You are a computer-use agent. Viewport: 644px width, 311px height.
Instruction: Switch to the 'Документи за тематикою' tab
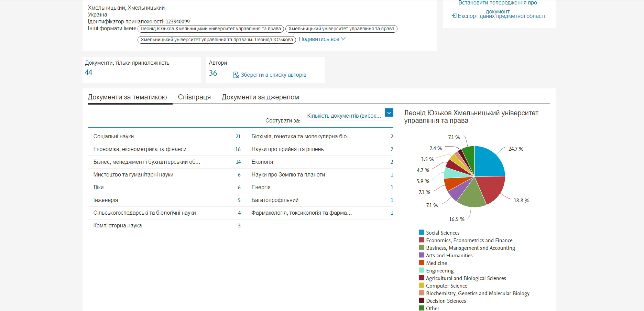click(127, 97)
